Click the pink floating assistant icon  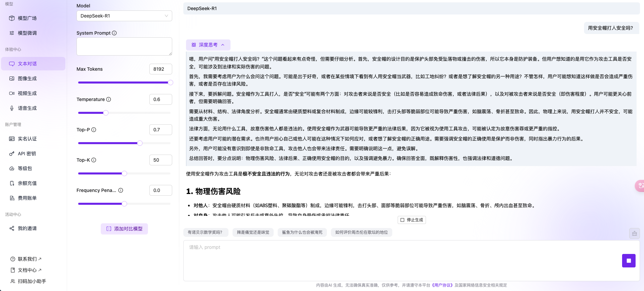pyautogui.click(x=639, y=186)
